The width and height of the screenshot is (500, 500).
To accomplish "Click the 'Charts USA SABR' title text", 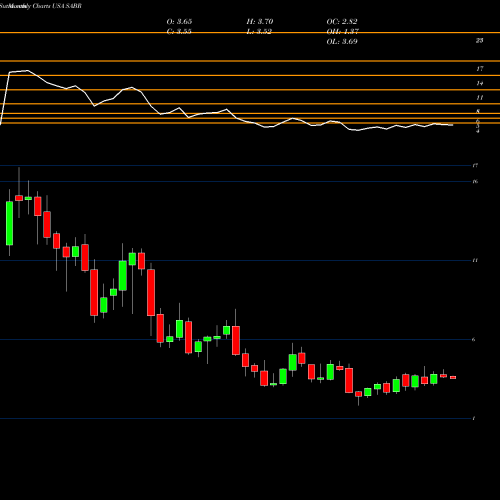I will coord(57,6).
